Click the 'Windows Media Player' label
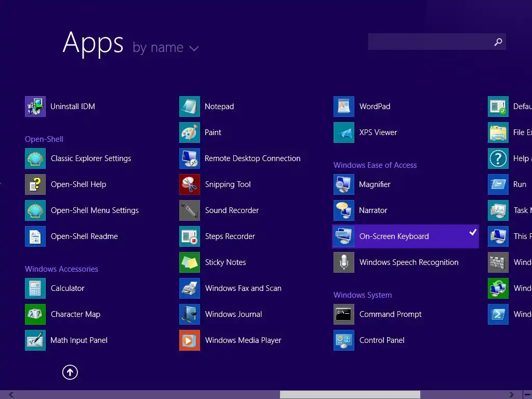532x399 pixels. [x=243, y=340]
